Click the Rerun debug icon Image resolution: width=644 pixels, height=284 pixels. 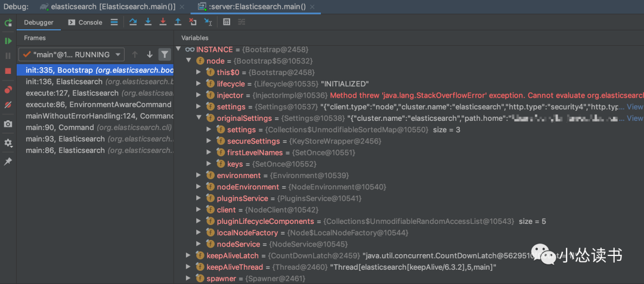pos(8,23)
